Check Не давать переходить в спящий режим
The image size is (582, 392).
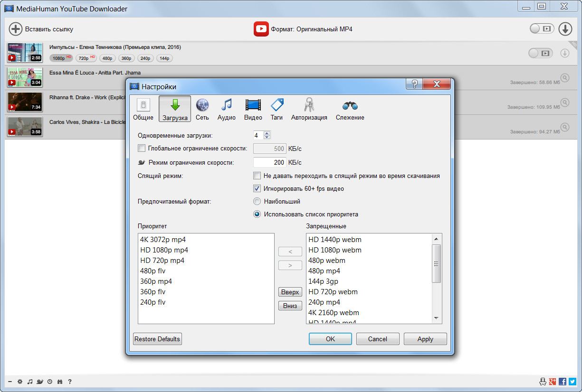pos(257,176)
